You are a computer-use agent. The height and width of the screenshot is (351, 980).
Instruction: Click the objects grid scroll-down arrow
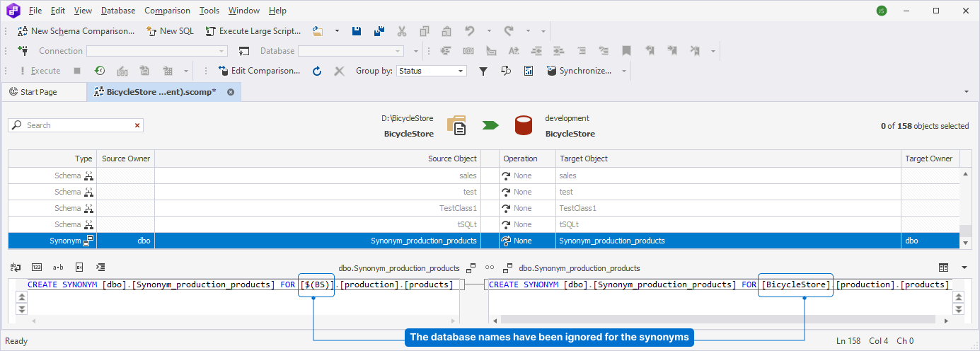tap(967, 242)
